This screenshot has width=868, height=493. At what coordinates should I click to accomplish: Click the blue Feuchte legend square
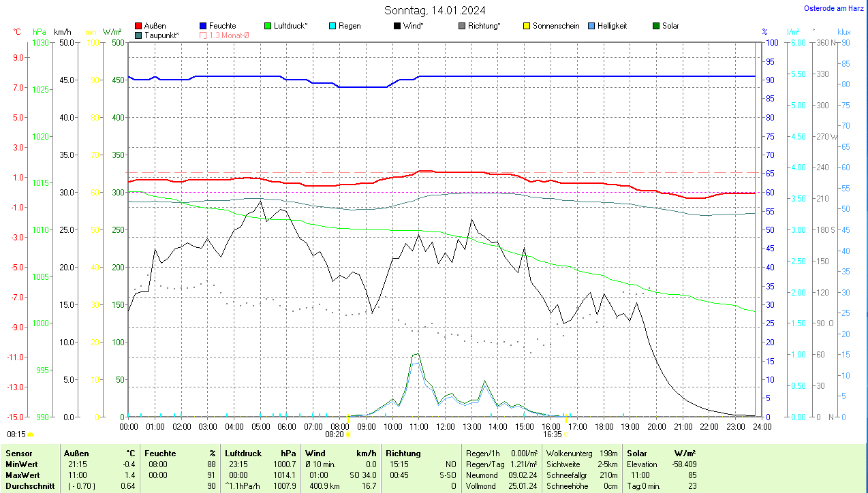(x=203, y=26)
